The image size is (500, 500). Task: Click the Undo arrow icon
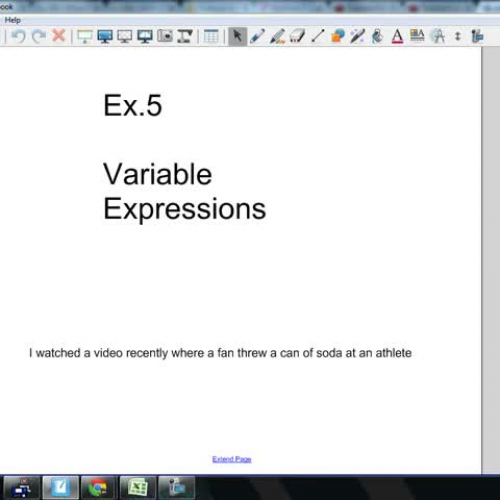(19, 36)
